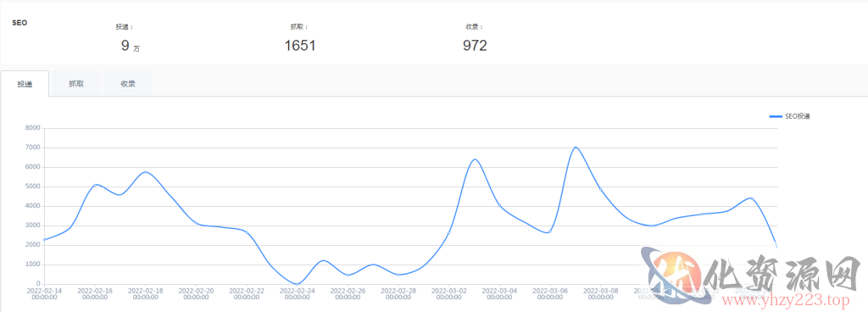Select the first data point at 2022-02-14
Screen dimensions: 868x312
[44, 240]
